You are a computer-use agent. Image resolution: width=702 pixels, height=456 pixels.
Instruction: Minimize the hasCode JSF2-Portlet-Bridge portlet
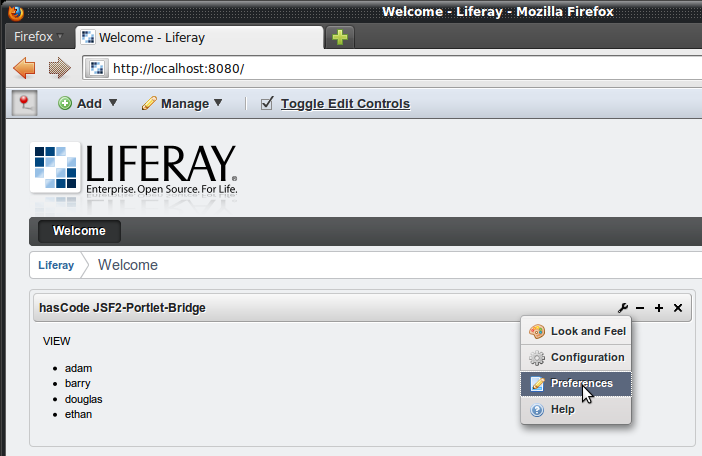pos(640,308)
